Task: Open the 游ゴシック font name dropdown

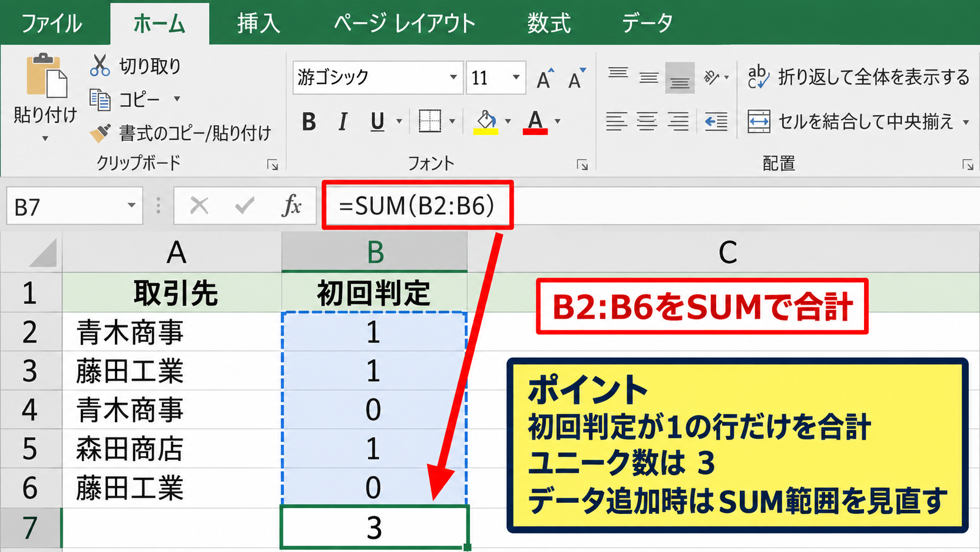Action: click(x=453, y=77)
